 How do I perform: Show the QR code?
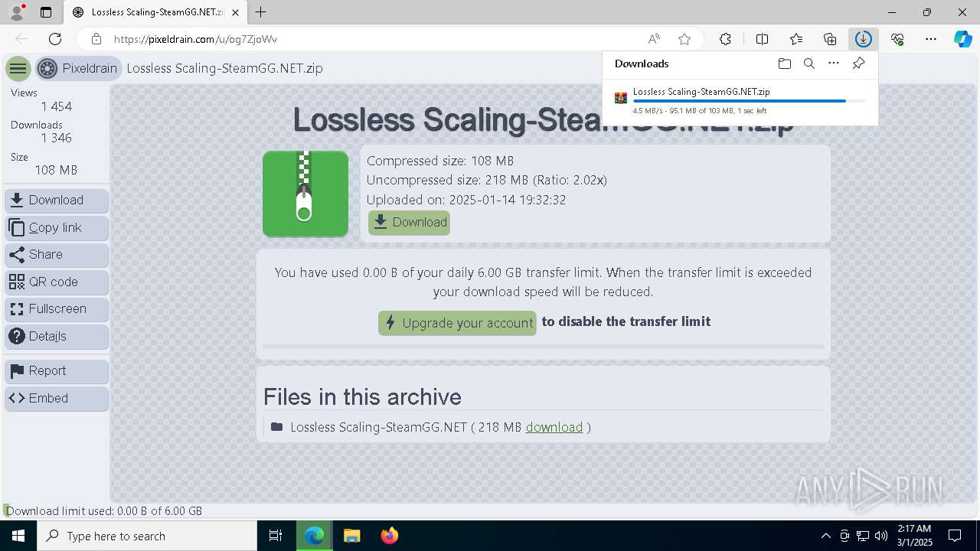[57, 282]
